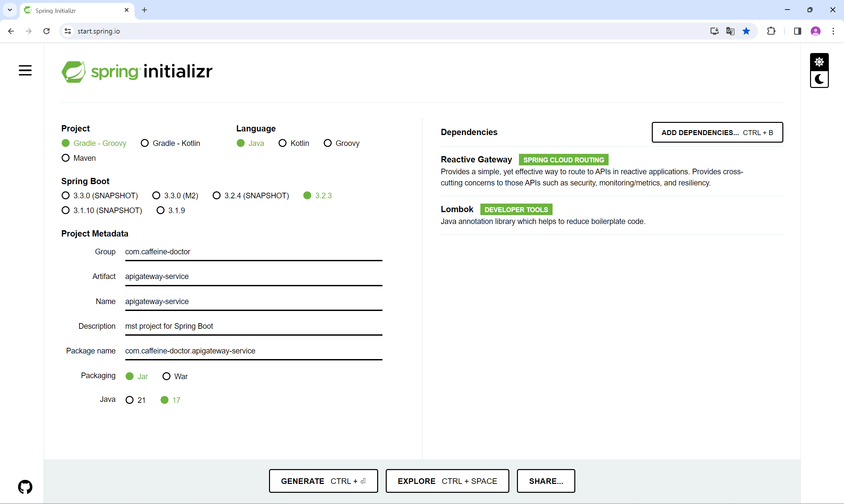
Task: Switch to light theme sun icon
Action: click(x=819, y=62)
